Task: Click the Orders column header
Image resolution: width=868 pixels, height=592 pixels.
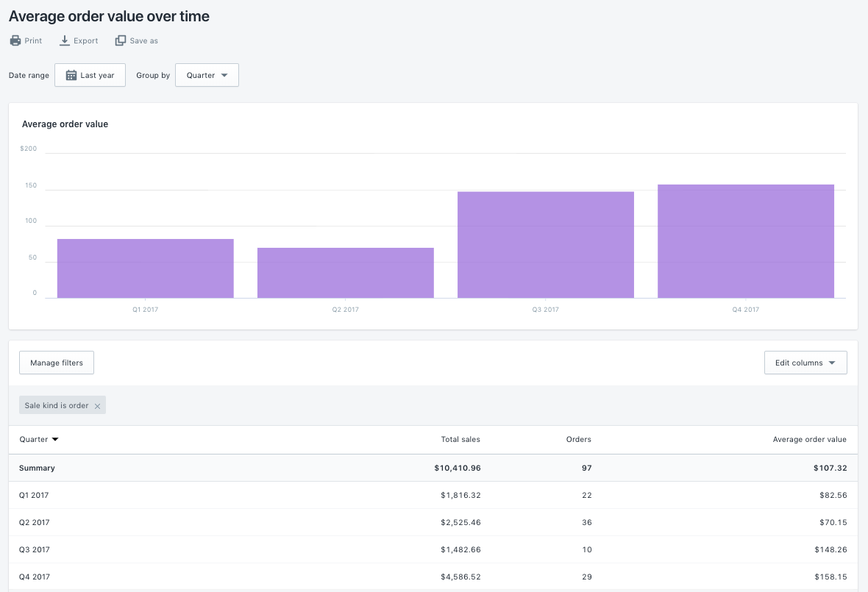Action: pyautogui.click(x=578, y=439)
